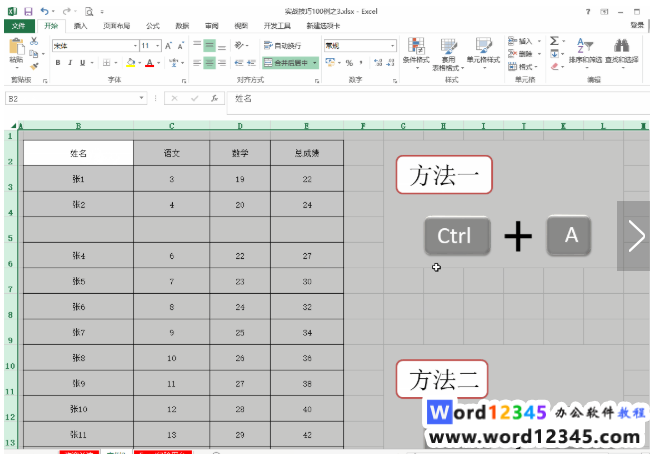Click the Select All corner triangle
This screenshot has height=454, width=650.
click(12, 126)
